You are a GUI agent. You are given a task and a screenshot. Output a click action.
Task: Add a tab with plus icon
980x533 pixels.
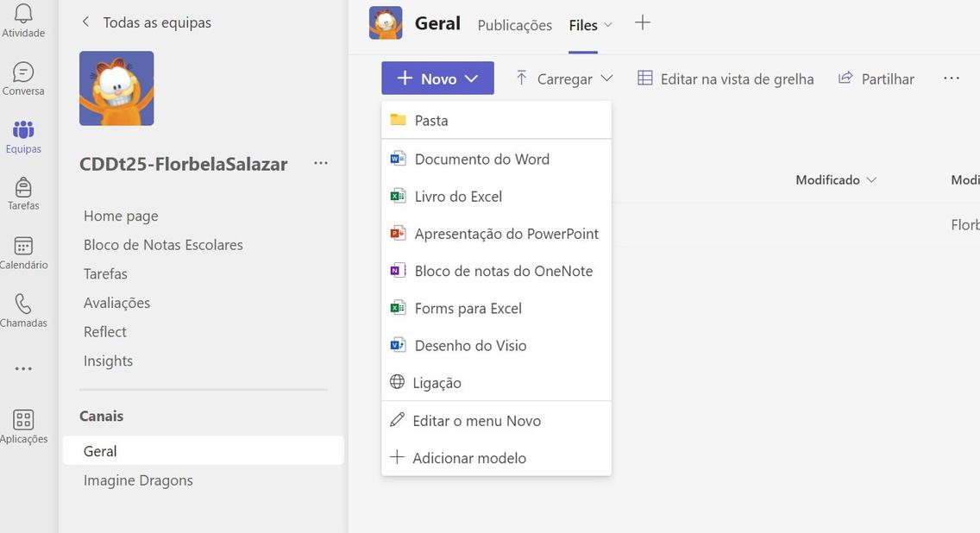click(643, 23)
